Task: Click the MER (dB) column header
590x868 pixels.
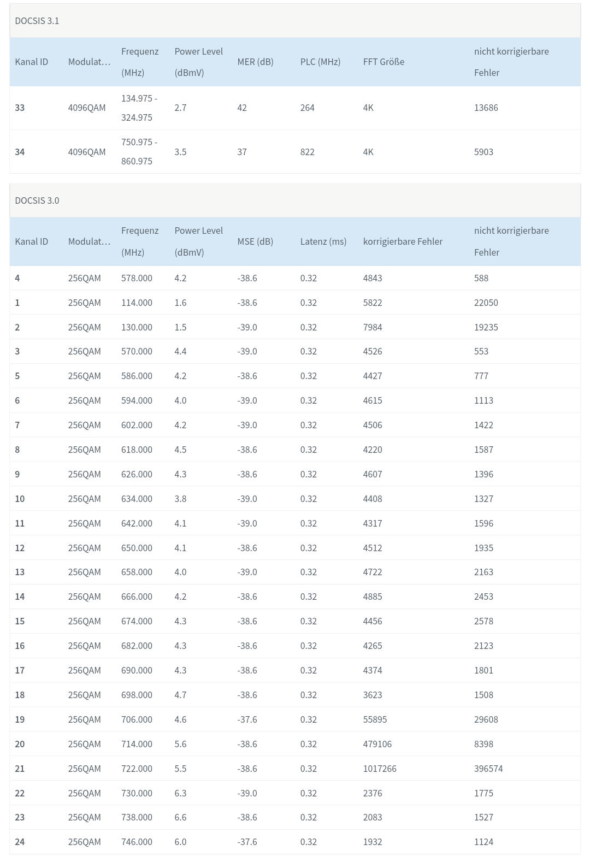Action: [x=255, y=62]
